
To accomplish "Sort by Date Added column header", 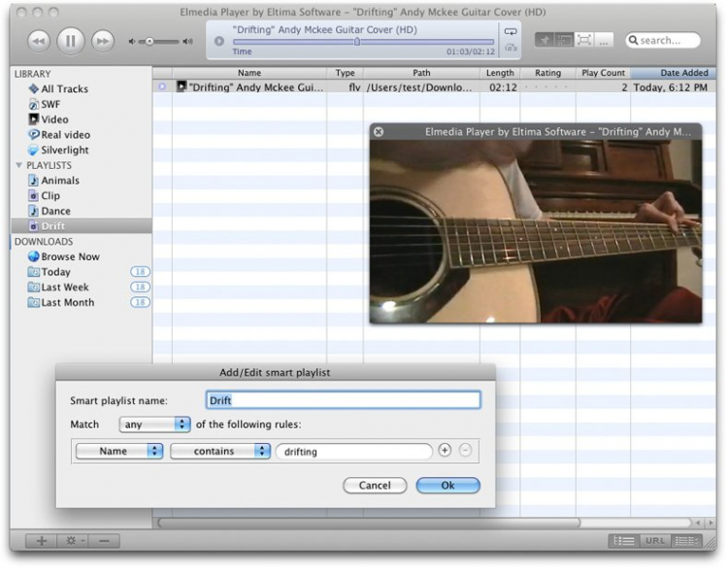I will click(674, 73).
